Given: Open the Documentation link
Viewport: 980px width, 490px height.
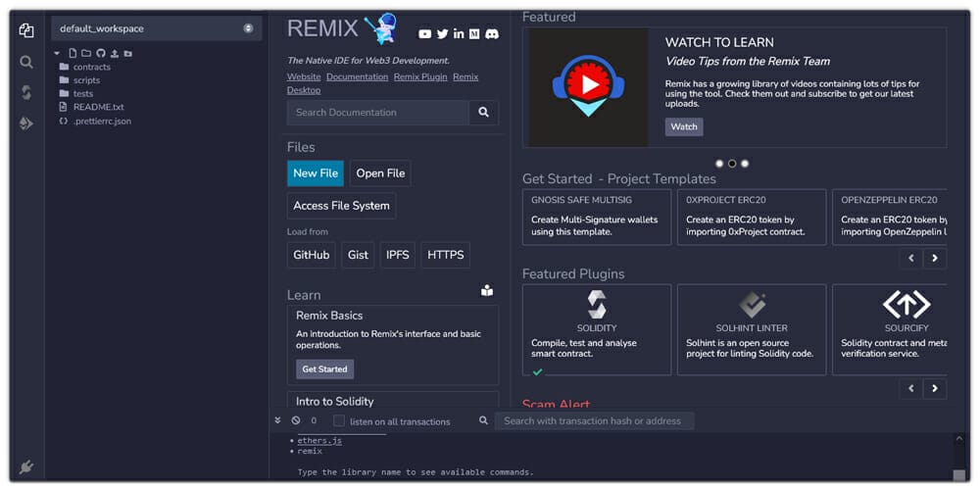Looking at the screenshot, I should [x=357, y=76].
